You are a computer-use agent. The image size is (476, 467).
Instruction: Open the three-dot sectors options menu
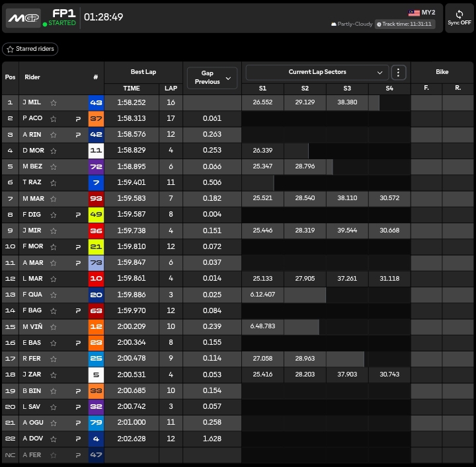pyautogui.click(x=398, y=72)
